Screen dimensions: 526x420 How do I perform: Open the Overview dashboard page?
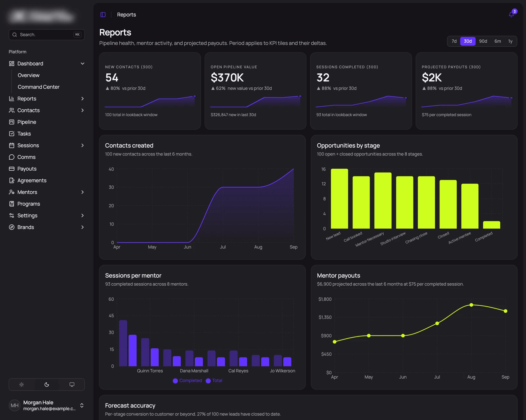[29, 75]
